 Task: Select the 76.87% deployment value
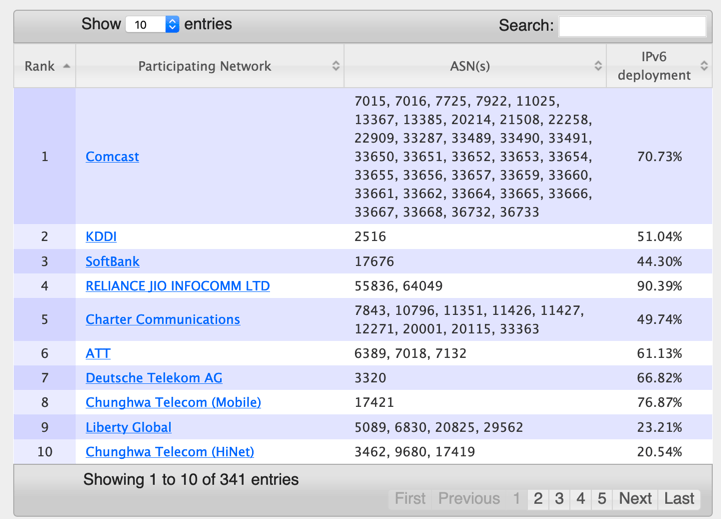[659, 403]
